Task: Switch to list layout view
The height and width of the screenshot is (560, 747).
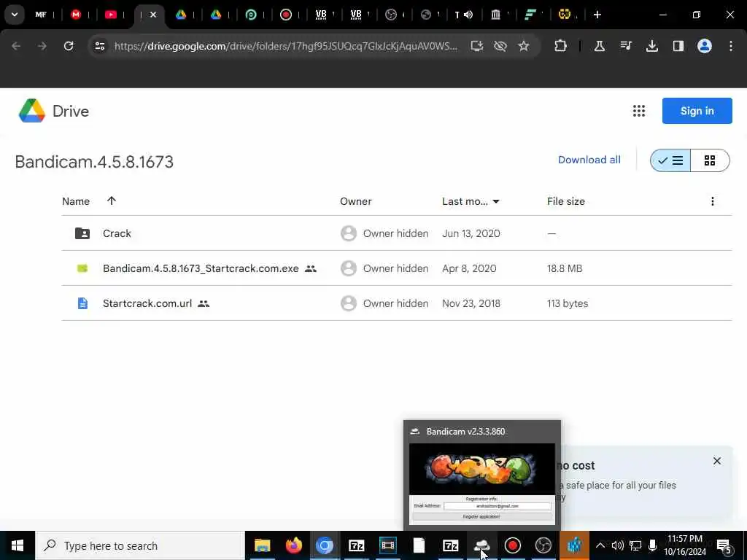Action: pyautogui.click(x=670, y=160)
